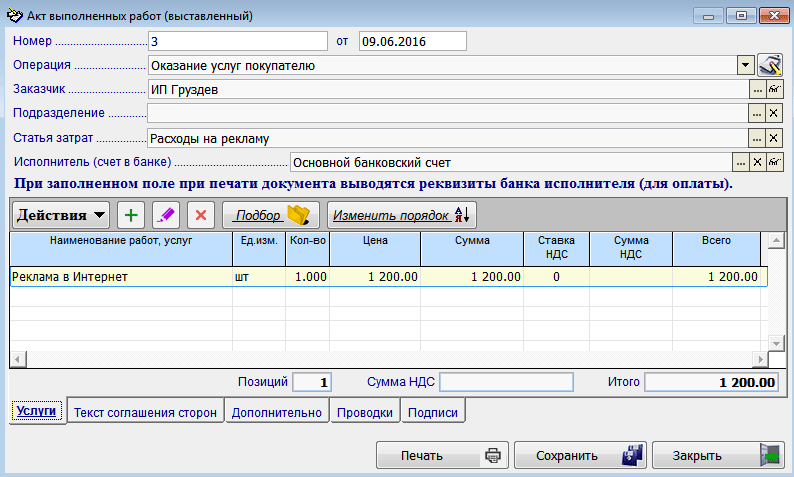Click the red X delete row icon
Image resolution: width=794 pixels, height=477 pixels.
(x=201, y=215)
